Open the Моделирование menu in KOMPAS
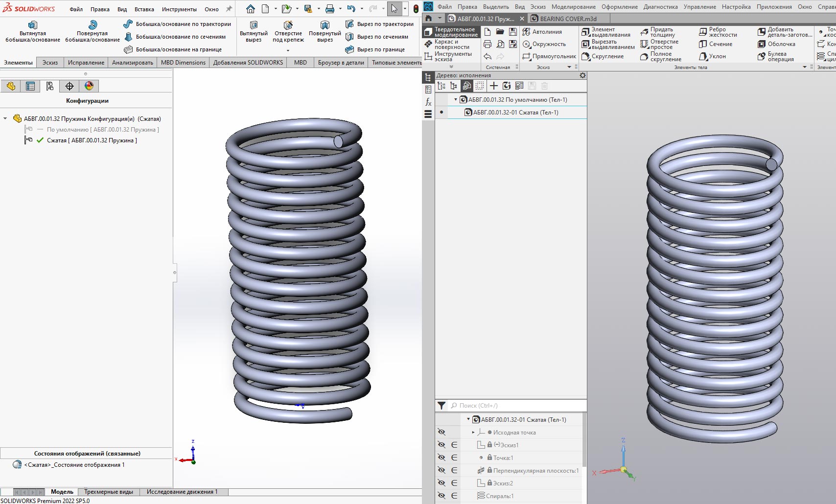The width and height of the screenshot is (836, 504). [573, 7]
